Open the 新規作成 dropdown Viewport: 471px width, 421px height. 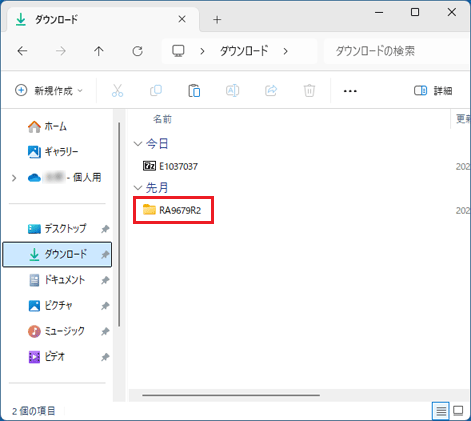49,91
